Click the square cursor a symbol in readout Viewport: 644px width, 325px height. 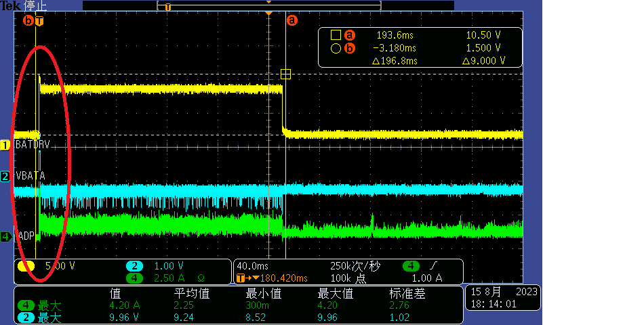(336, 35)
